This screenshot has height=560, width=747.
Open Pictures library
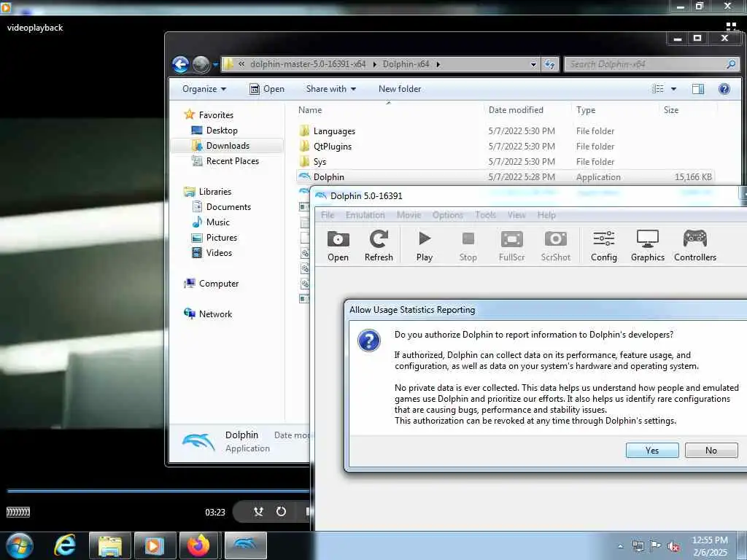(222, 237)
